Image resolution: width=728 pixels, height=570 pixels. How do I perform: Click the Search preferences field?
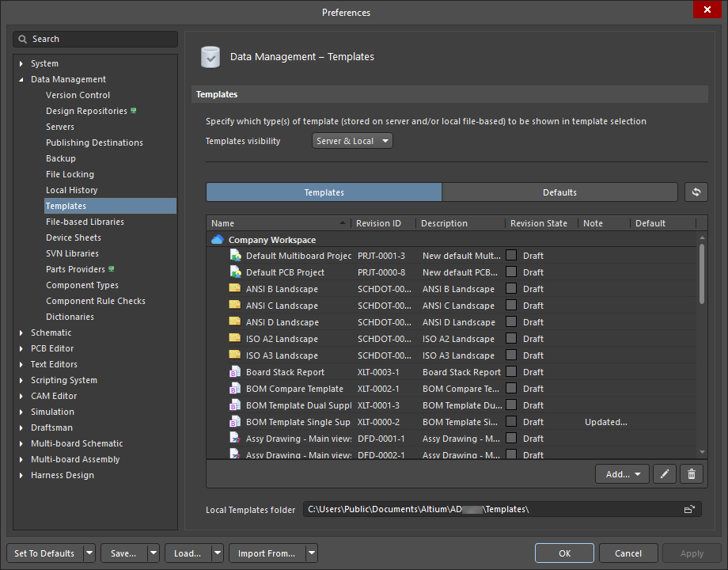95,39
